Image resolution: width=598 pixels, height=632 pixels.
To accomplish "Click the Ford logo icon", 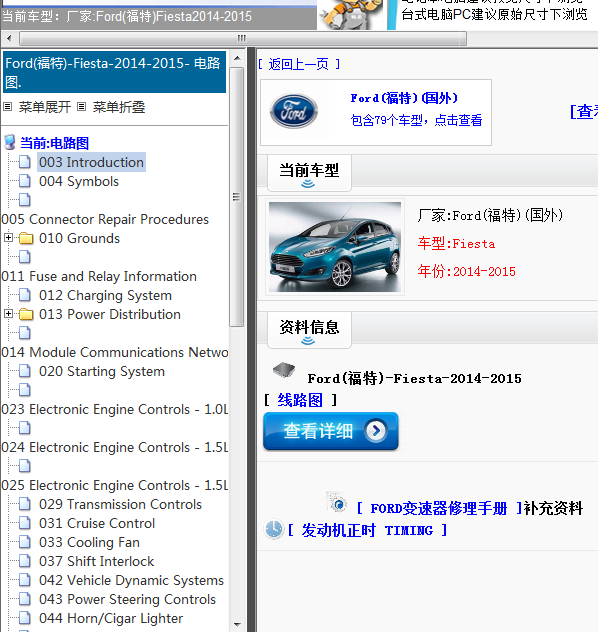I will (294, 111).
